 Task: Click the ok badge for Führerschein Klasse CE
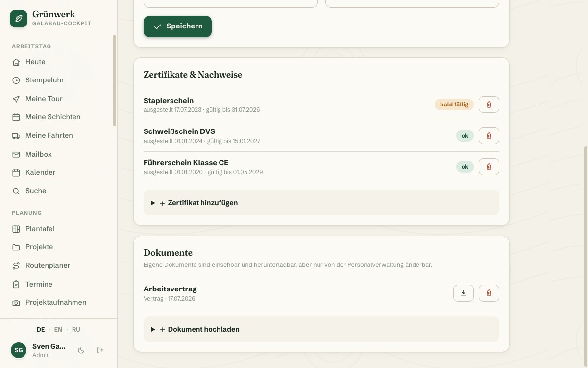pos(465,167)
